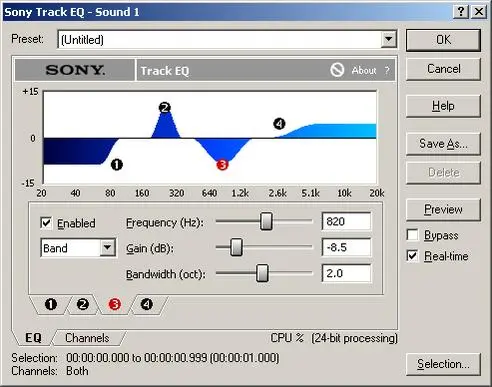492x387 pixels.
Task: Click the title bar help question button
Action: point(461,12)
